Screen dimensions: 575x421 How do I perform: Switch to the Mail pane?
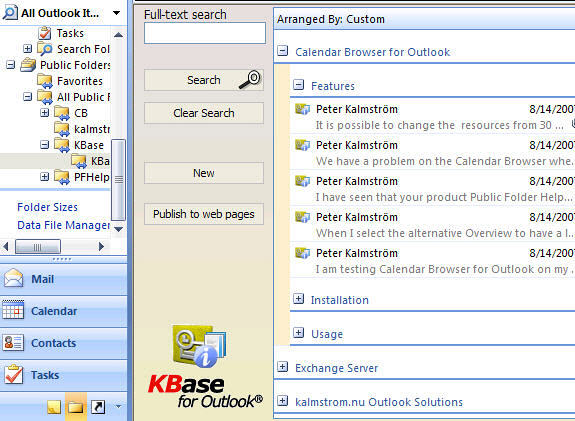(63, 279)
